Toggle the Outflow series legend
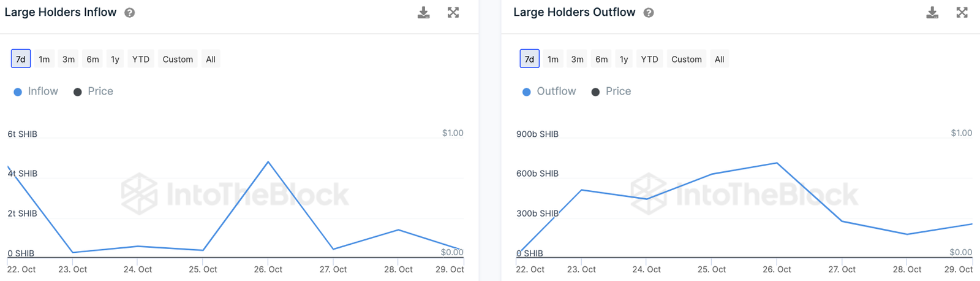 pyautogui.click(x=549, y=91)
